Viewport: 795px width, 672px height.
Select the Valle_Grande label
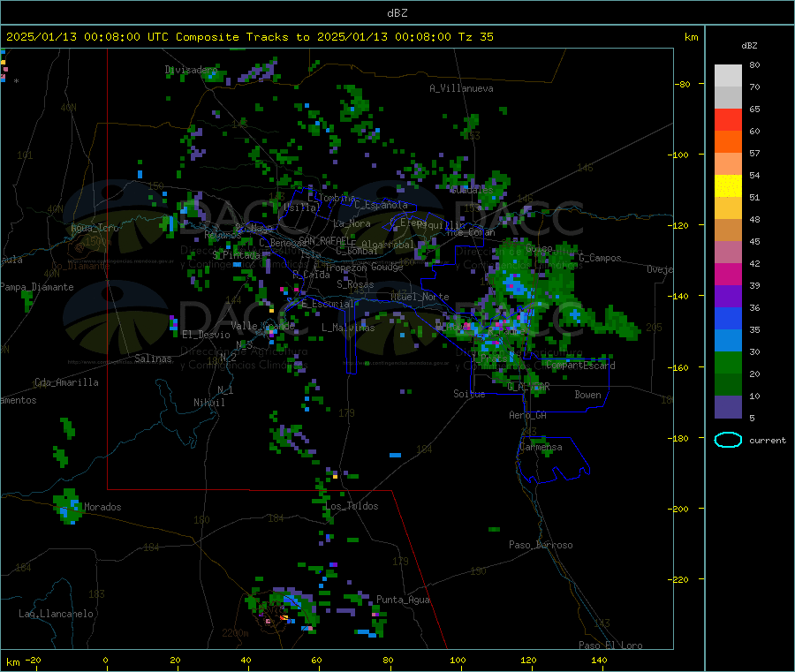262,325
